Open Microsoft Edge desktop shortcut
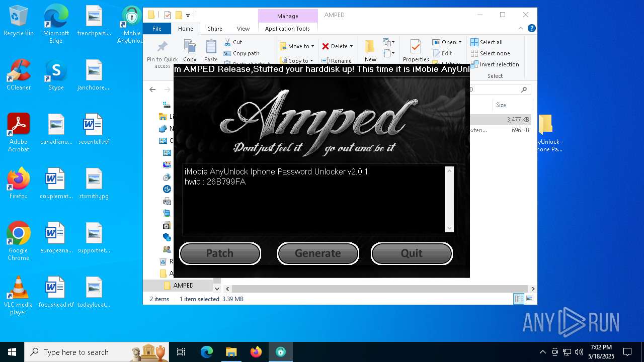 (56, 25)
